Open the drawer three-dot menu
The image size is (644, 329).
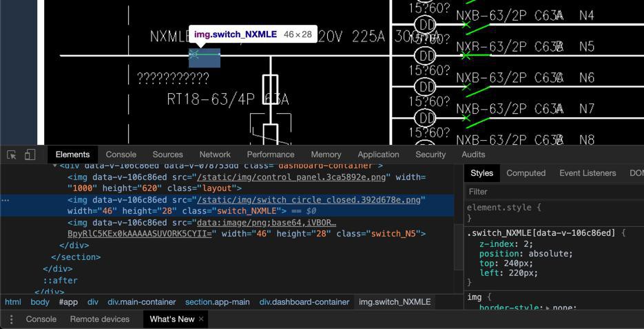coord(12,319)
